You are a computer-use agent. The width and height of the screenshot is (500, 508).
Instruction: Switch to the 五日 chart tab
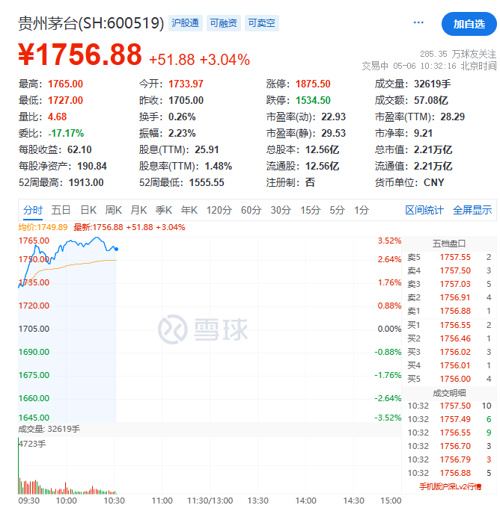click(61, 210)
